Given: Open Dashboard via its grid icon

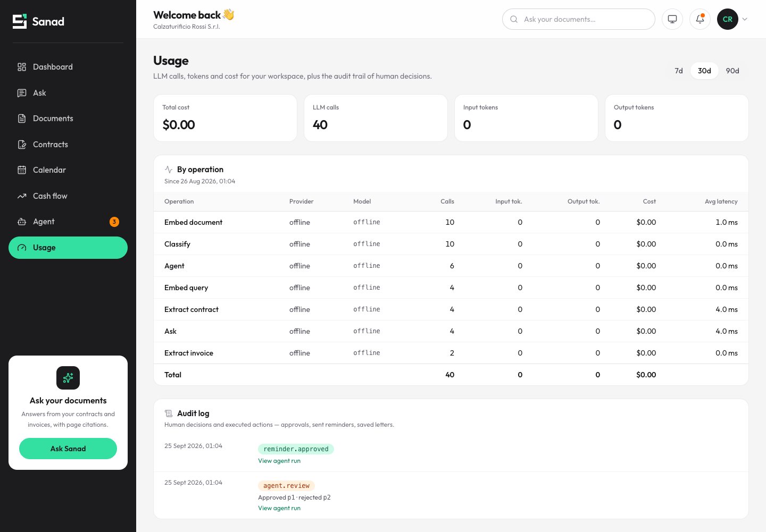Looking at the screenshot, I should (22, 67).
